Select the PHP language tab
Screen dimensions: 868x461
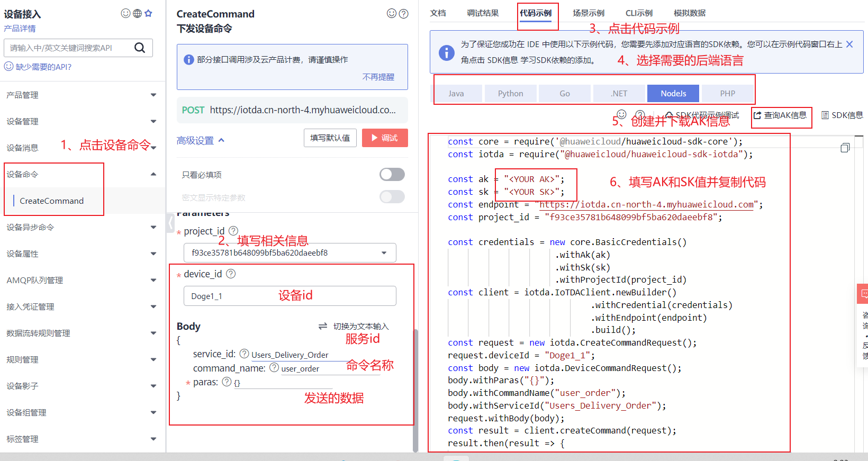point(728,93)
